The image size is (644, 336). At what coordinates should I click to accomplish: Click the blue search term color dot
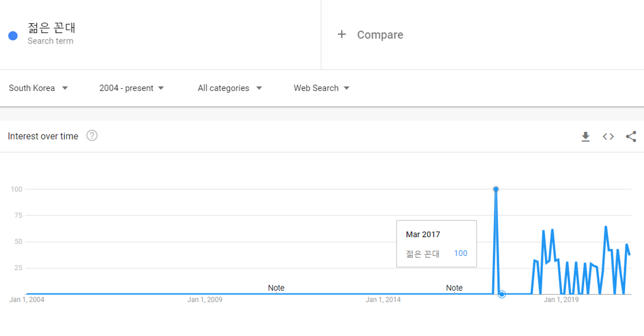pyautogui.click(x=13, y=36)
